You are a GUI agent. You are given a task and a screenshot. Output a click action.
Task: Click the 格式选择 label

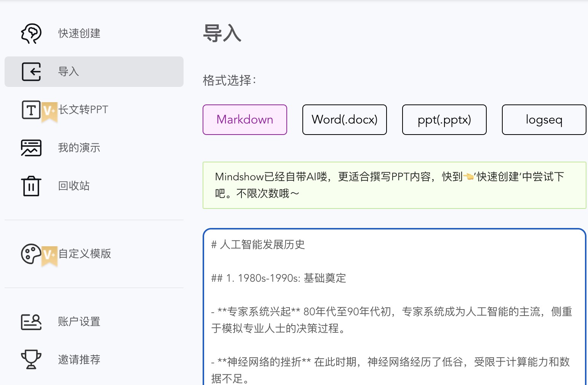pos(230,80)
